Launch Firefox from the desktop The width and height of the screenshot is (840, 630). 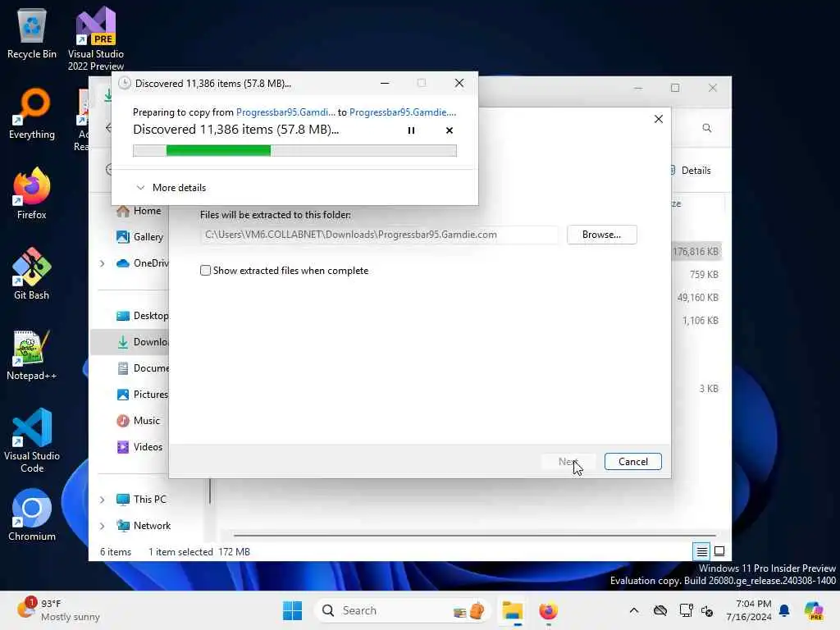point(32,194)
